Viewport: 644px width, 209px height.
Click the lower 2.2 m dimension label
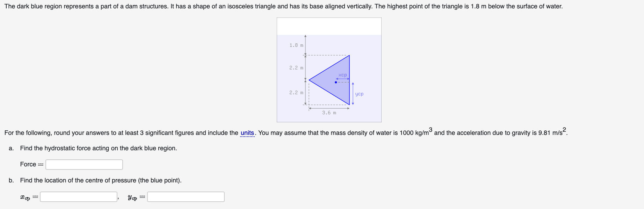(296, 93)
